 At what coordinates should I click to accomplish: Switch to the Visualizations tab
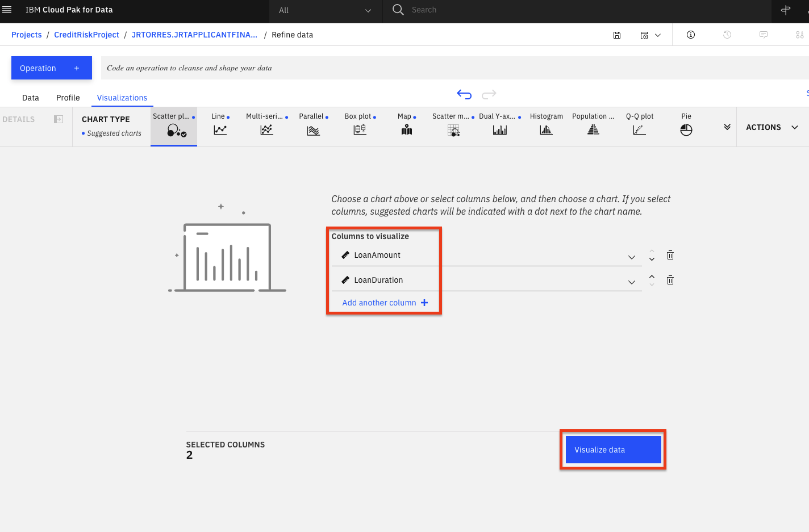[x=122, y=98]
